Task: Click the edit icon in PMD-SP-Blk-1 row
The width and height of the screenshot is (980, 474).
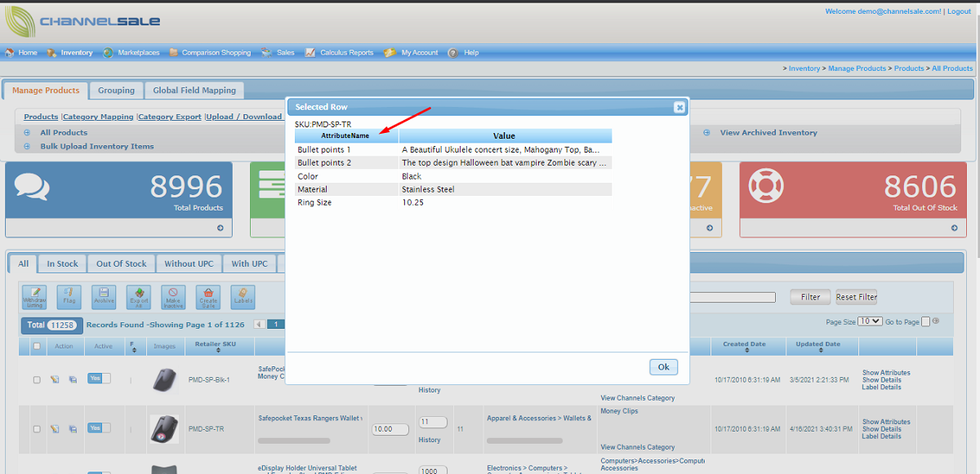Action: pos(55,379)
